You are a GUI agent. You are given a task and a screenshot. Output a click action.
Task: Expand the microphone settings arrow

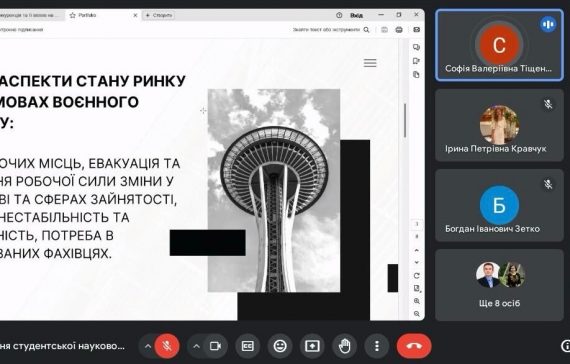148,346
